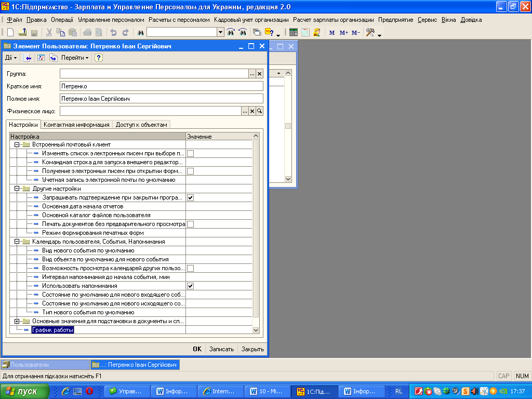Open the 1C help question icon

click(x=270, y=32)
